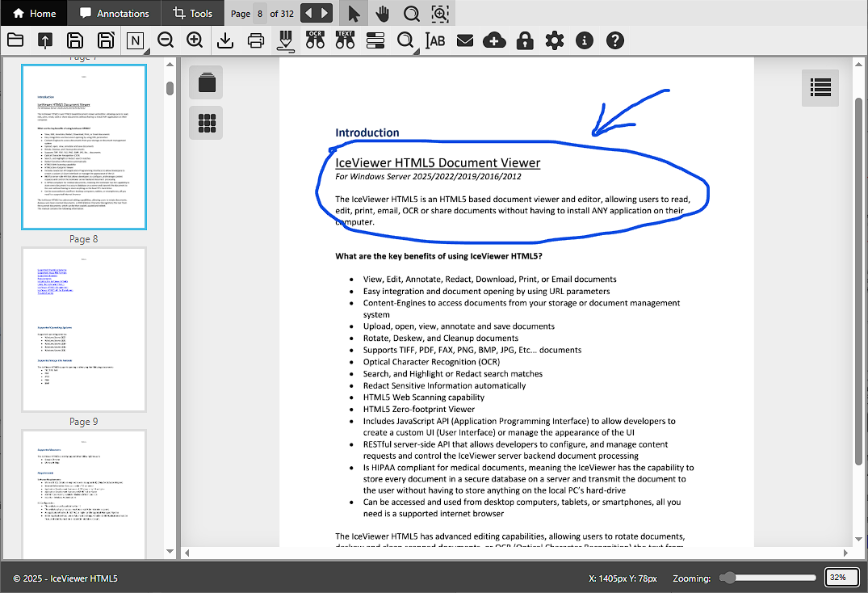The image size is (868, 593).
Task: Click the OCR binoculars search icon
Action: tap(315, 40)
